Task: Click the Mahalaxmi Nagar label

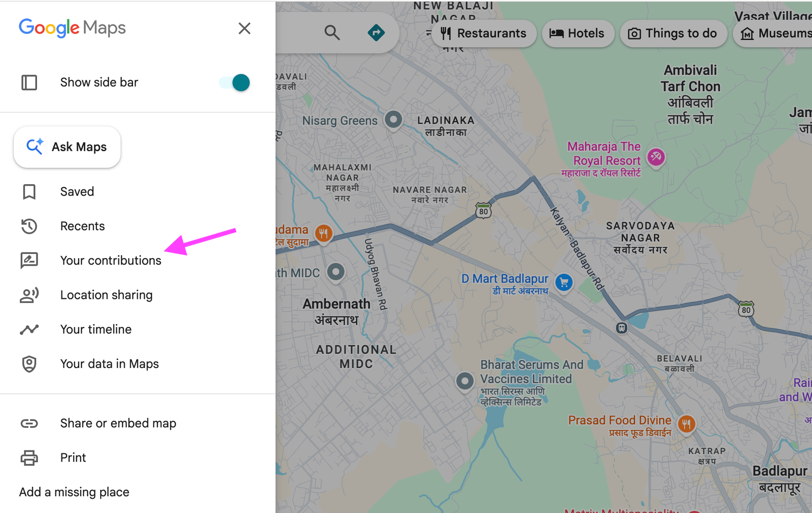Action: [x=343, y=183]
